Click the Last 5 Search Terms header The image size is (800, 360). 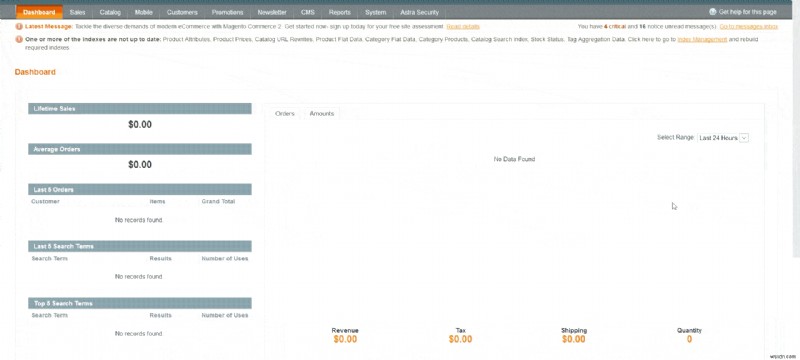tap(140, 246)
